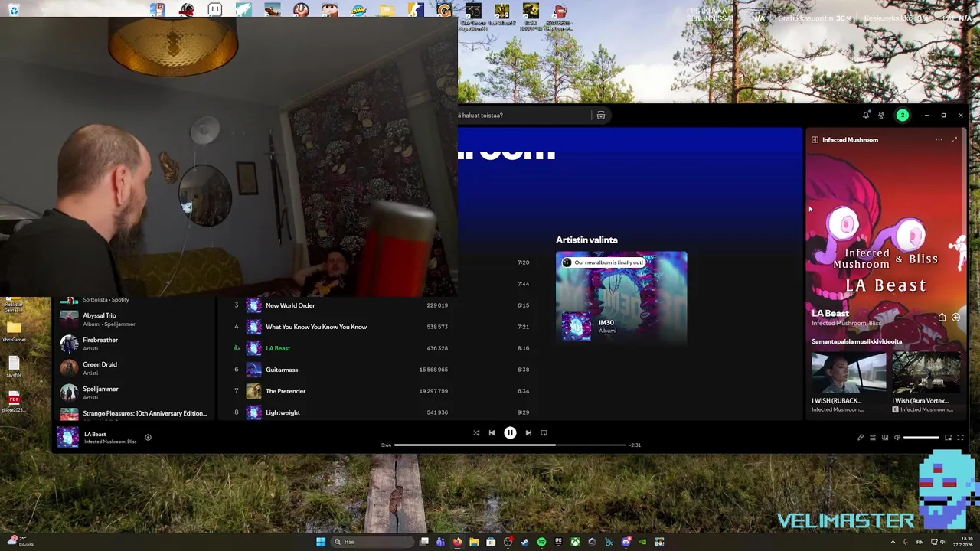Share LA Beast from the side panel
The height and width of the screenshot is (551, 980).
pyautogui.click(x=942, y=317)
